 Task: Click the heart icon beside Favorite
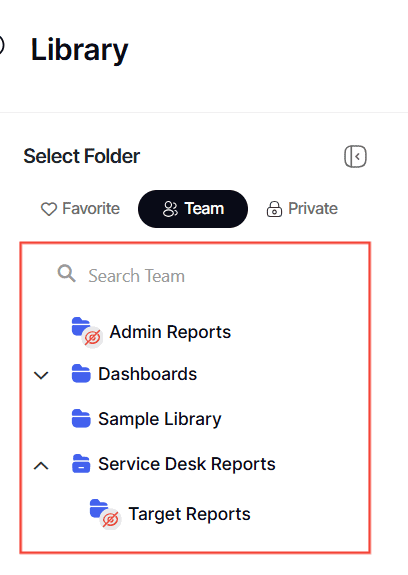click(49, 209)
